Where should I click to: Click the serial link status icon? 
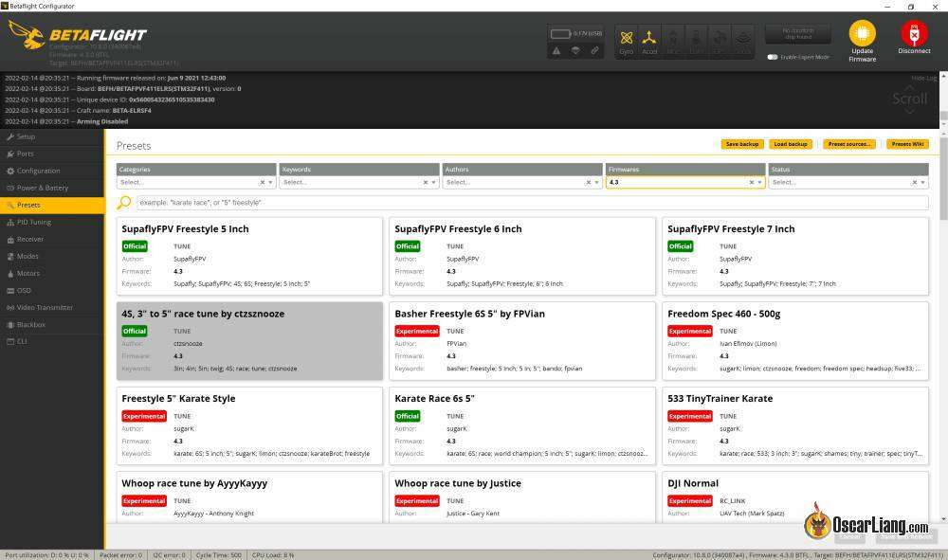click(595, 51)
